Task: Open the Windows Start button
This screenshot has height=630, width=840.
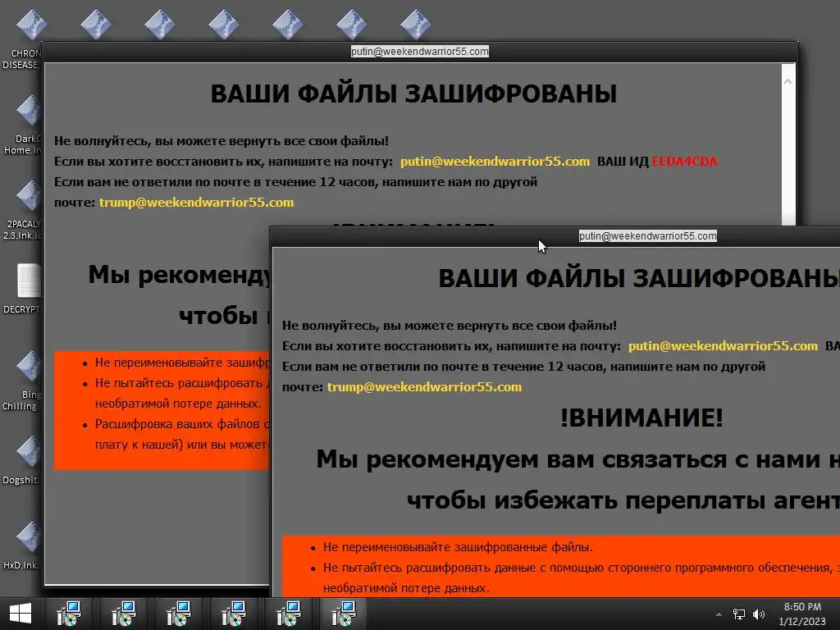Action: tap(21, 614)
